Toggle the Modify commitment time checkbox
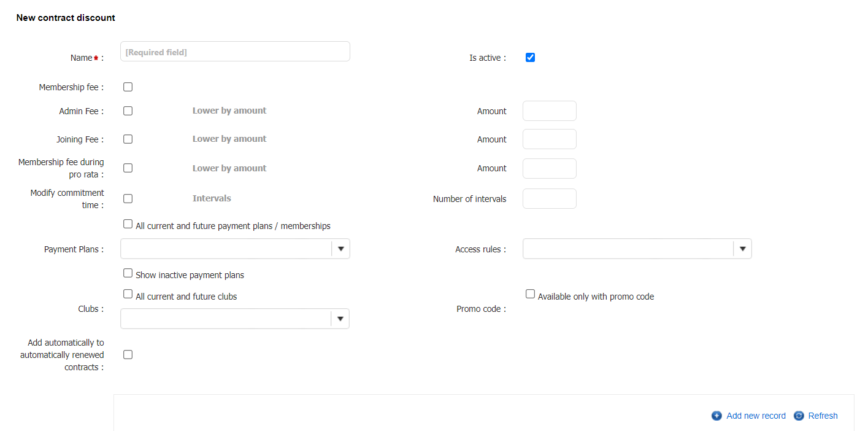The height and width of the screenshot is (431, 868). pyautogui.click(x=128, y=199)
